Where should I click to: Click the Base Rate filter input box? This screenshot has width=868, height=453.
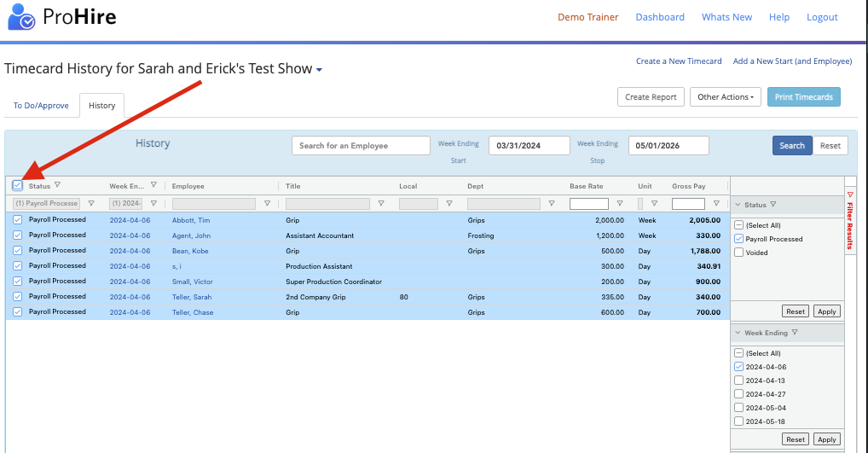[589, 204]
